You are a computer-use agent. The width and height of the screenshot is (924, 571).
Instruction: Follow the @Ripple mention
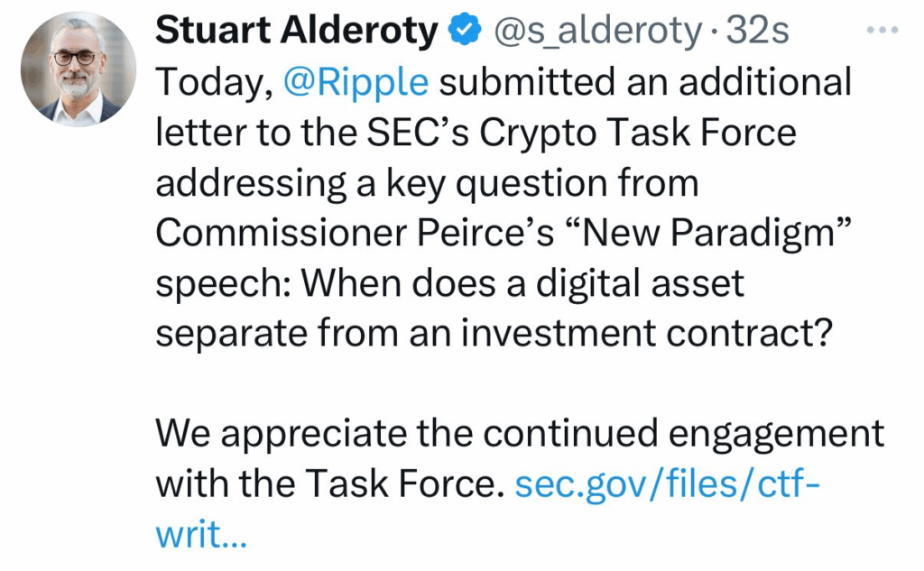[356, 82]
